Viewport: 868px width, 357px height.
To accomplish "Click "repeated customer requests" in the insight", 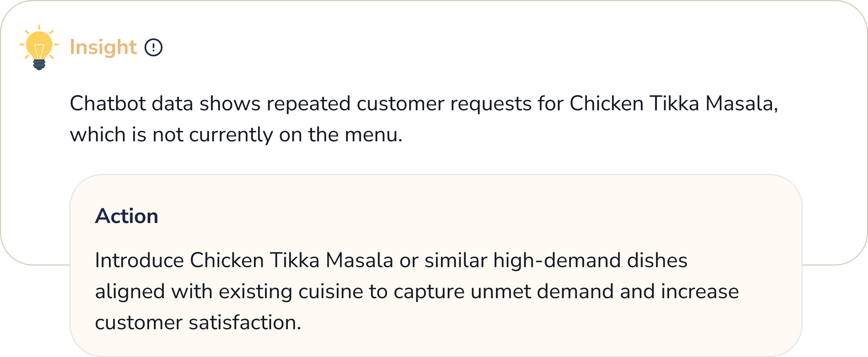I will point(399,103).
